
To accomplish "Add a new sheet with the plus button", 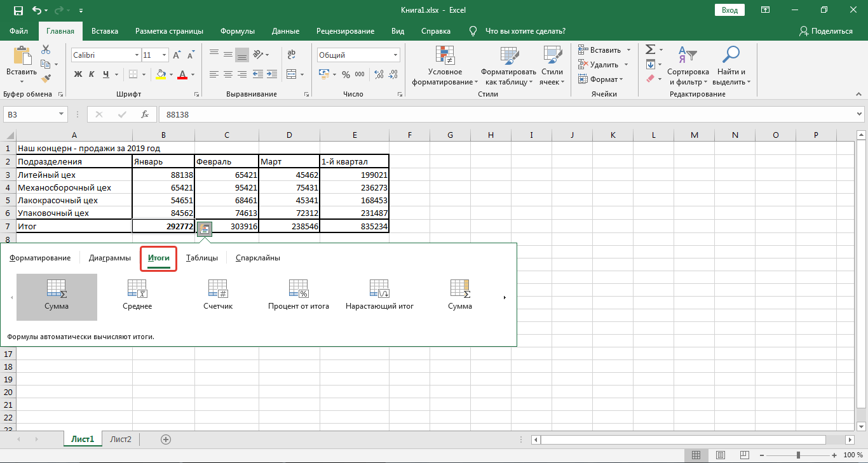I will tap(166, 439).
